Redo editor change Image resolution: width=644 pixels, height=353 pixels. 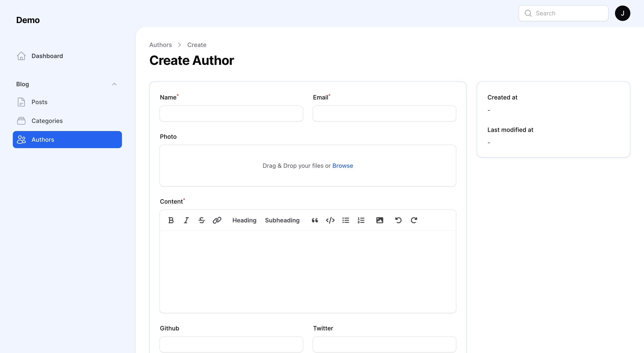(x=414, y=220)
